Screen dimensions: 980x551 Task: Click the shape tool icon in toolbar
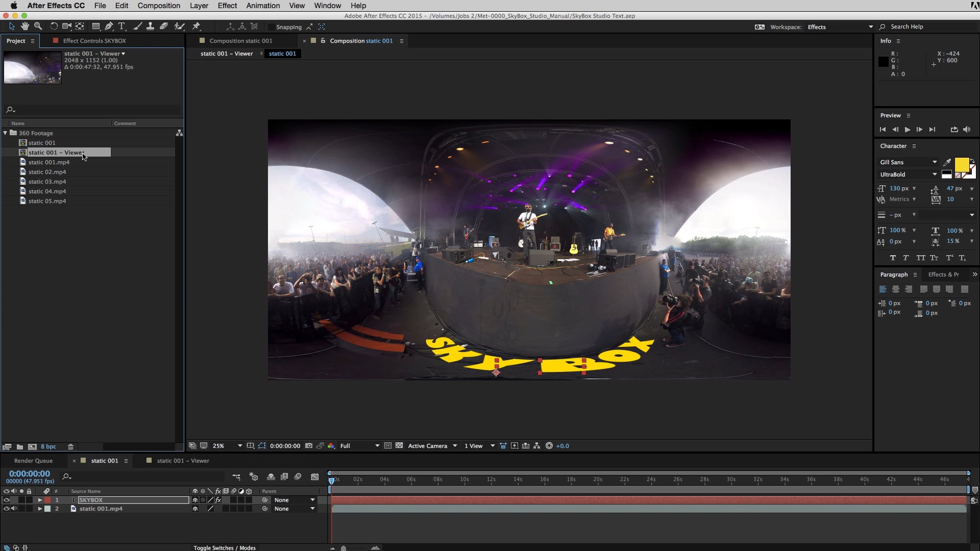pyautogui.click(x=95, y=27)
